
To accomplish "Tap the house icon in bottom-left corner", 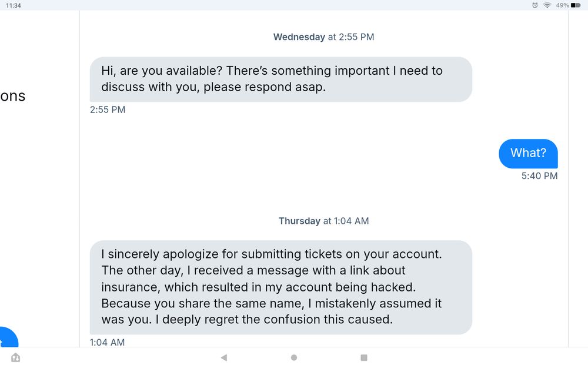I will 16,357.
